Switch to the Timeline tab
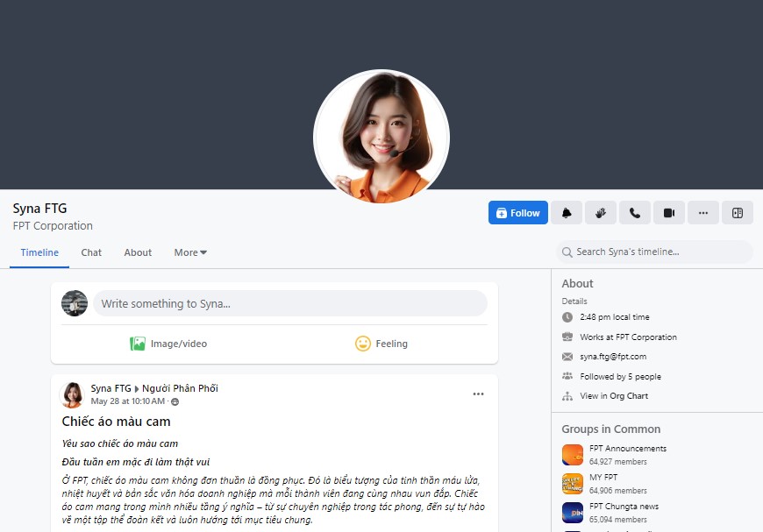Viewport: 763px width, 532px height. (x=39, y=252)
